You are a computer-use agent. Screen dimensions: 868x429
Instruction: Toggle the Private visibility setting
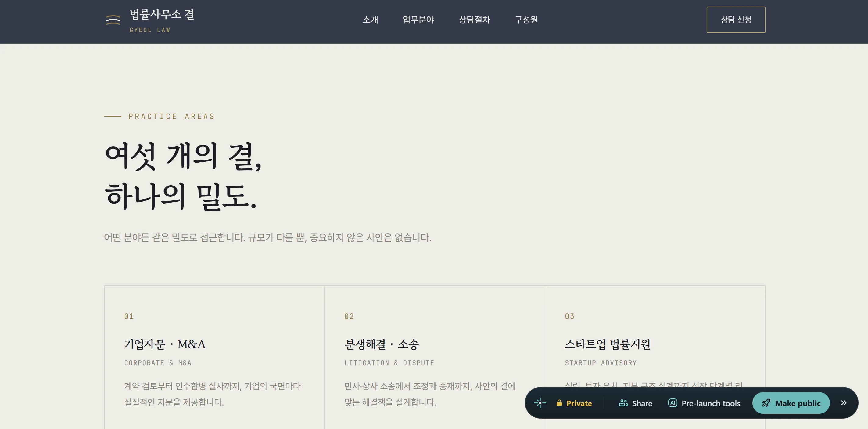[x=574, y=403]
